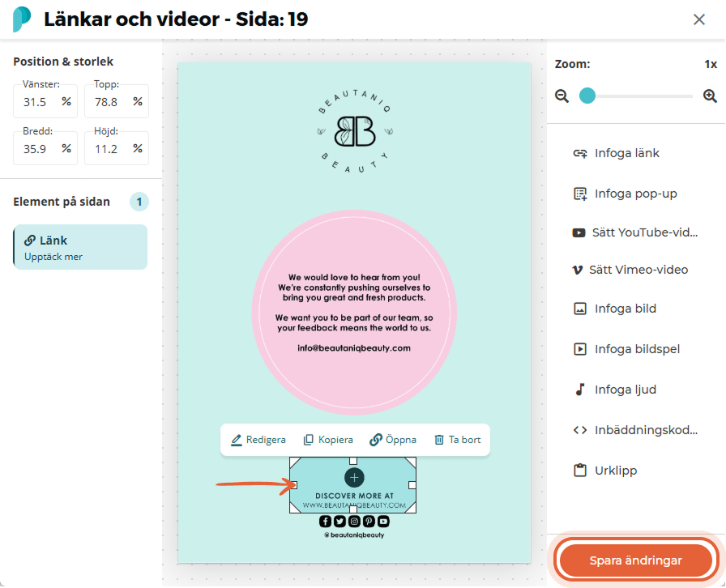The image size is (726, 588).
Task: Click Öppna to open the link
Action: (393, 440)
